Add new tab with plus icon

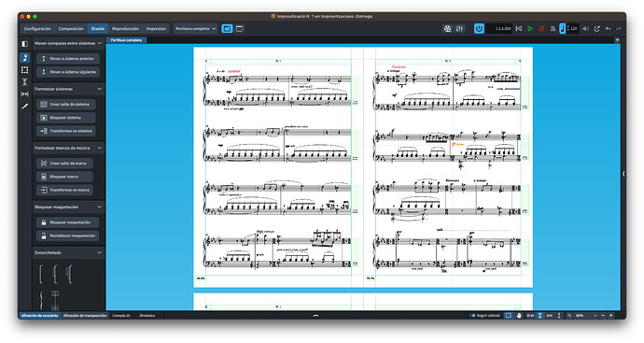pyautogui.click(x=617, y=40)
